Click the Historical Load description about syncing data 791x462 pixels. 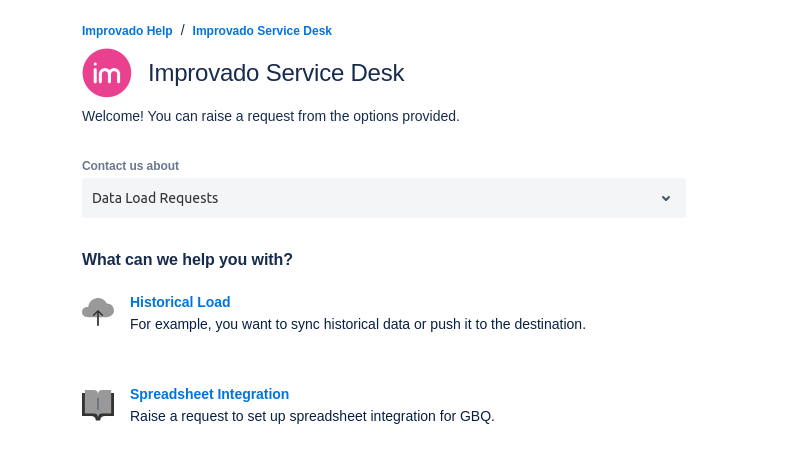point(357,324)
